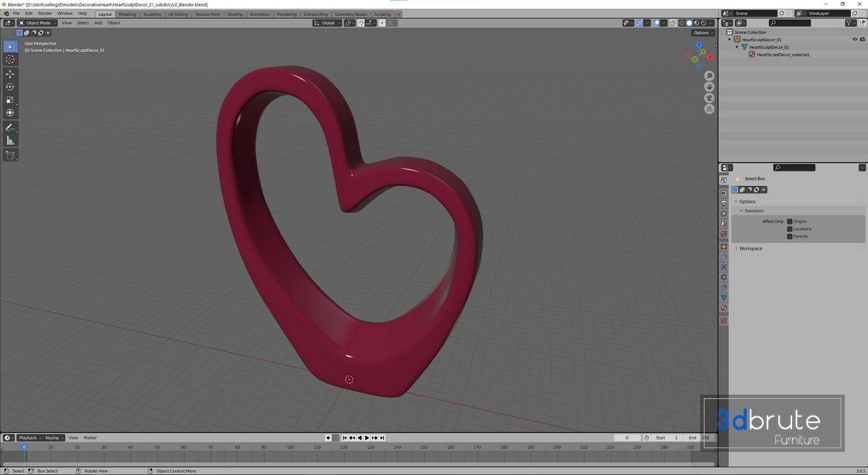Activate the Cursor tool

point(10,59)
